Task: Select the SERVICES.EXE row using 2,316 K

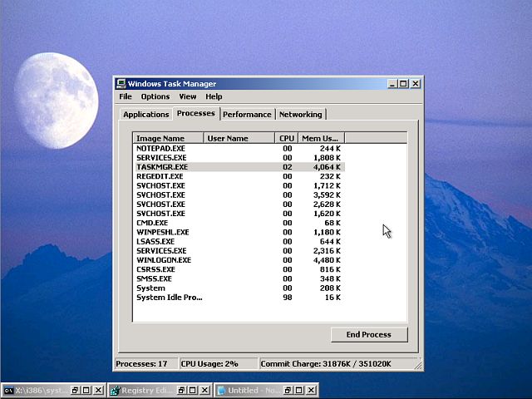Action: click(x=239, y=251)
